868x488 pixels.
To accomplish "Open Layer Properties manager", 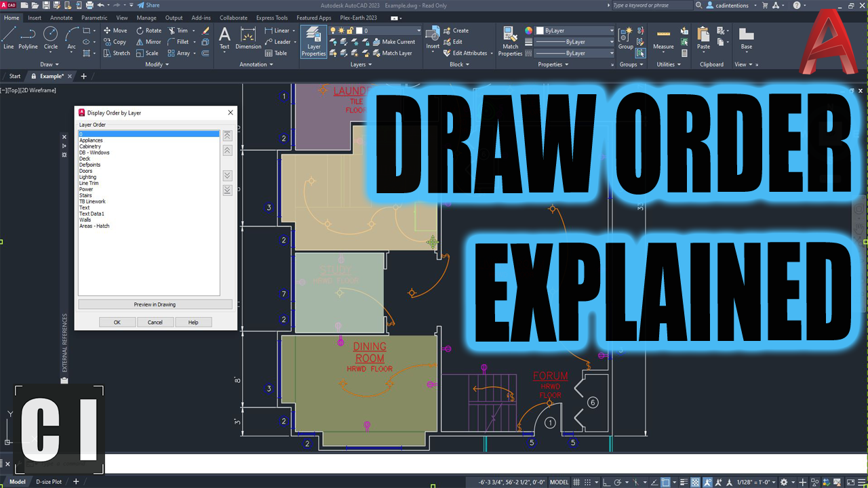I will point(313,41).
